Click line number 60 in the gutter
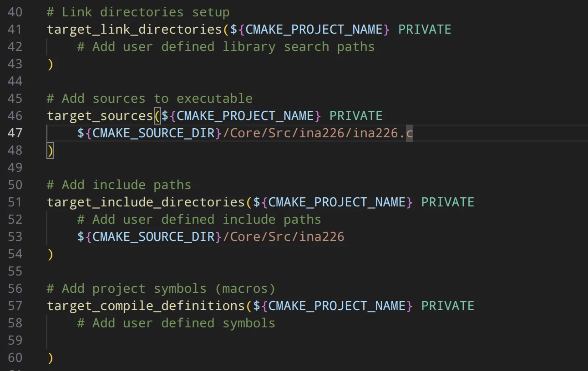Image resolution: width=588 pixels, height=371 pixels. coord(15,357)
